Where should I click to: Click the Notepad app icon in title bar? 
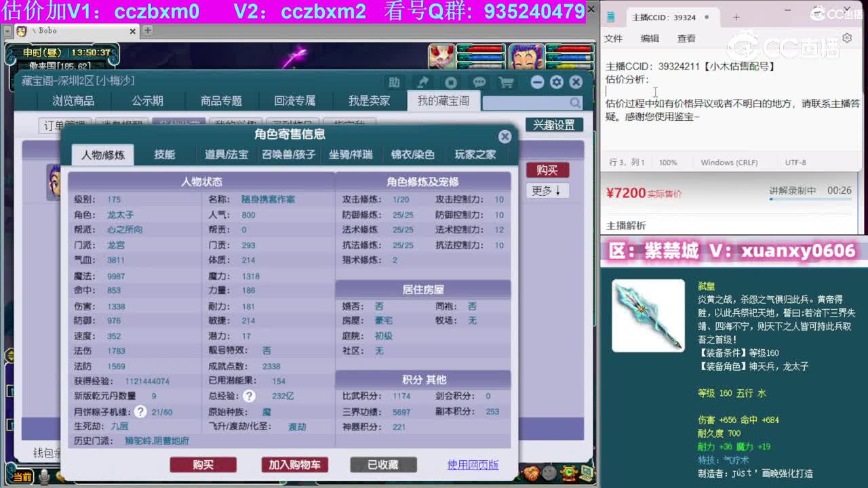pyautogui.click(x=611, y=17)
